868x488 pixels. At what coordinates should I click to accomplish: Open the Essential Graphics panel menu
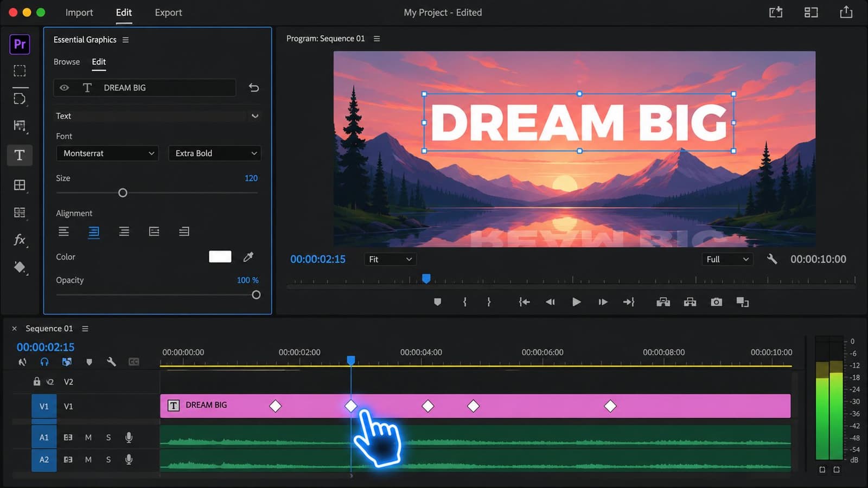pyautogui.click(x=126, y=40)
